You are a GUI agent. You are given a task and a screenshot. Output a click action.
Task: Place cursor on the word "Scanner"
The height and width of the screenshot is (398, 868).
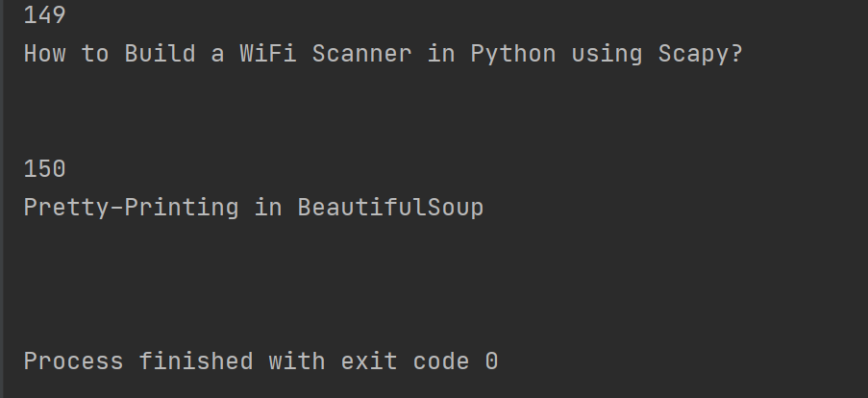(361, 54)
